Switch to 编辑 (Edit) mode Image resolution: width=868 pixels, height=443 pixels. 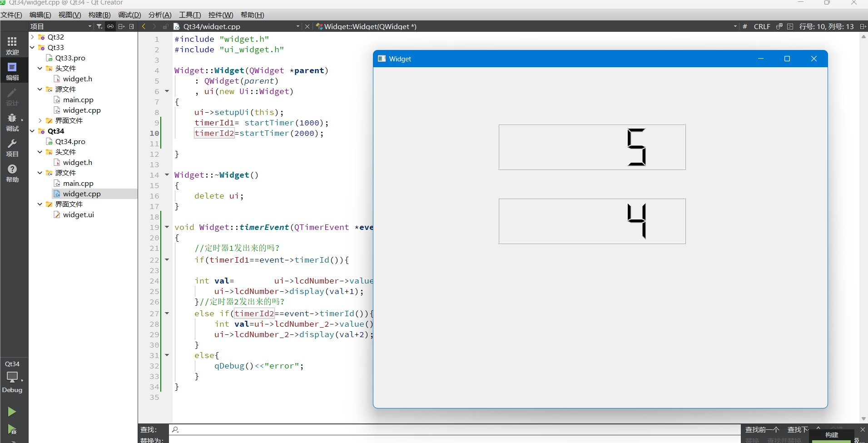coord(12,71)
